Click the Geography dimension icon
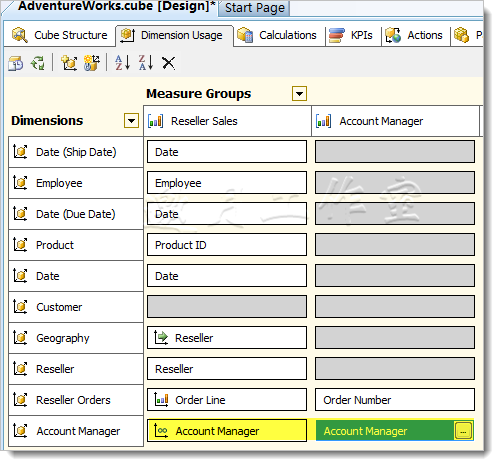The height and width of the screenshot is (466, 499). (20, 338)
